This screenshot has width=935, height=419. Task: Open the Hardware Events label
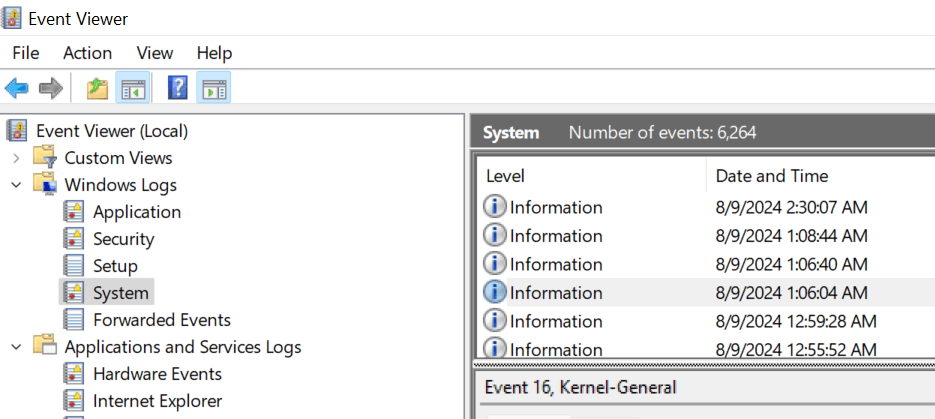pyautogui.click(x=157, y=374)
